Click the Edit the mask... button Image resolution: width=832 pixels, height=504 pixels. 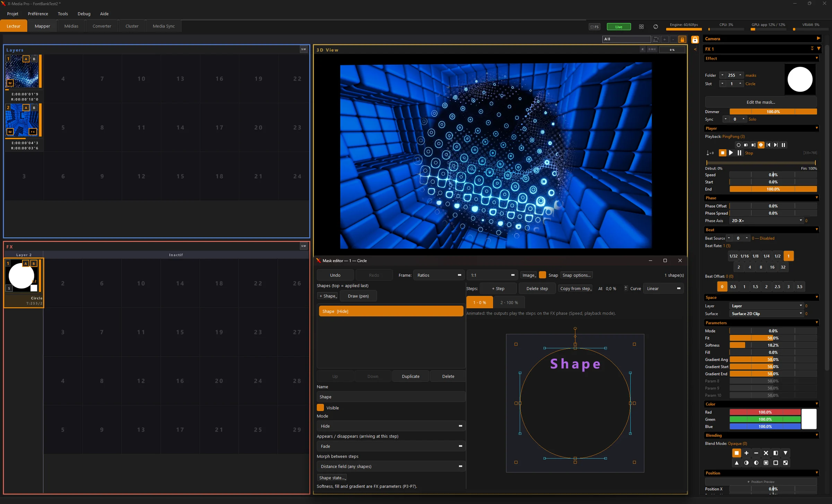click(x=761, y=102)
